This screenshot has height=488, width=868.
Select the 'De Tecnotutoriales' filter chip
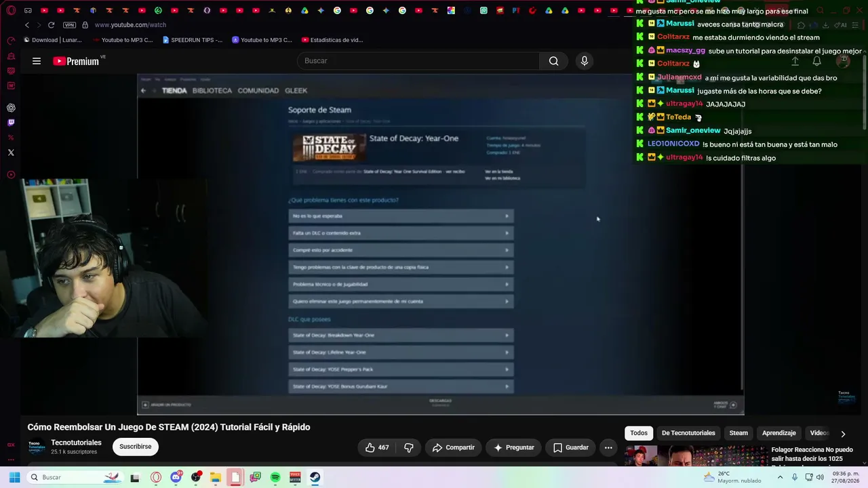point(688,433)
